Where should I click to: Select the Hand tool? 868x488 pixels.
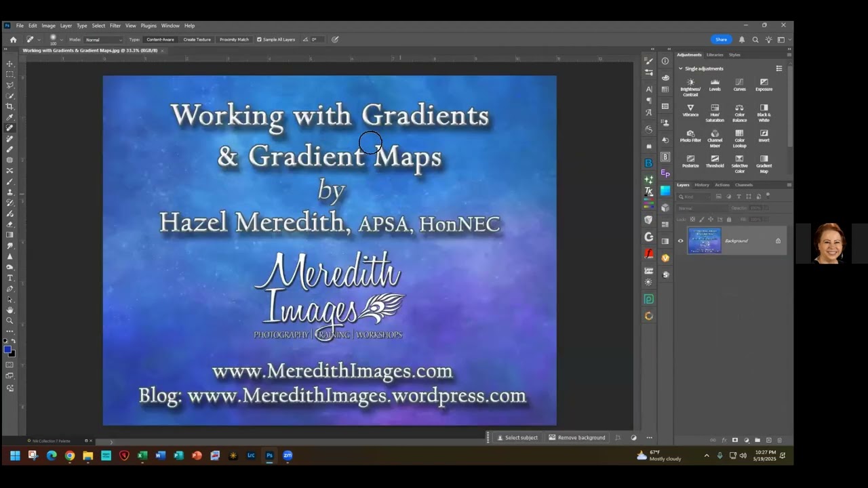coord(9,310)
